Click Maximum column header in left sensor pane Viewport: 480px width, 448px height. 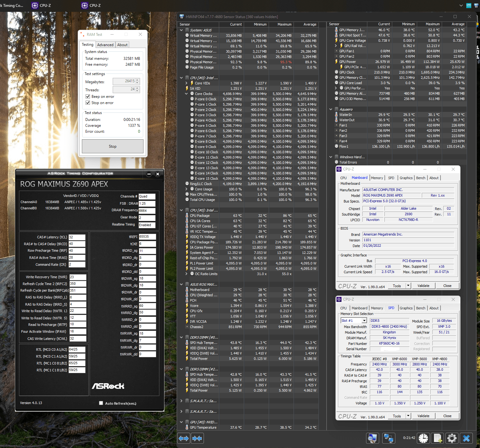pyautogui.click(x=281, y=24)
